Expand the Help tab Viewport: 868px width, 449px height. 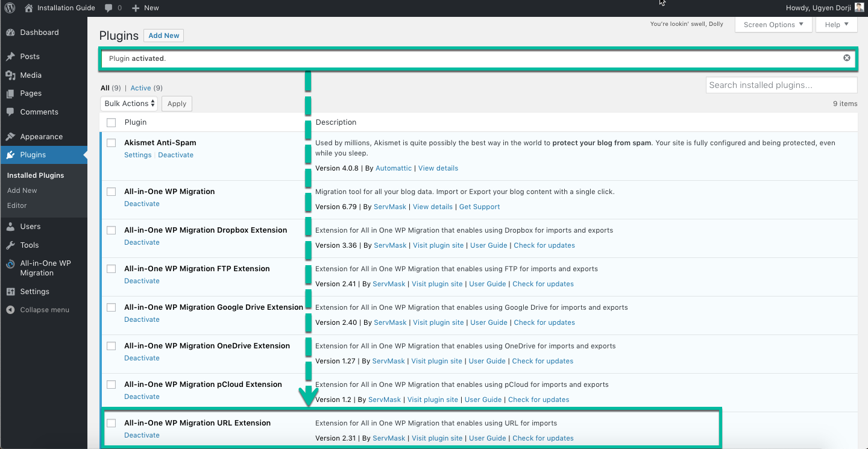837,25
